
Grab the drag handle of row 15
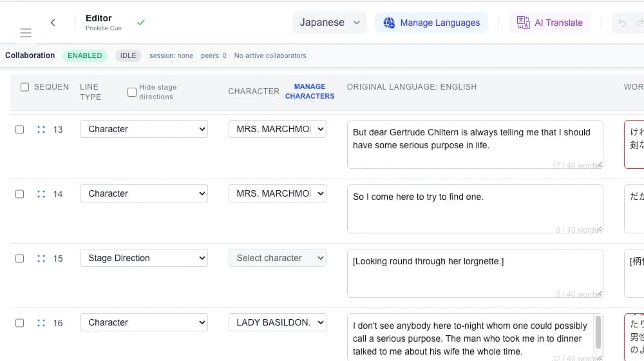pos(41,259)
